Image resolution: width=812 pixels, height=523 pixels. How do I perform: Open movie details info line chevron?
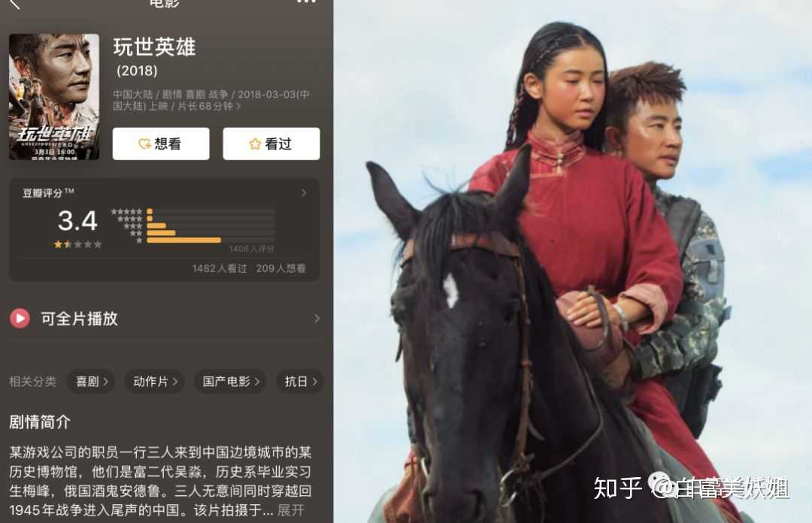(238, 106)
